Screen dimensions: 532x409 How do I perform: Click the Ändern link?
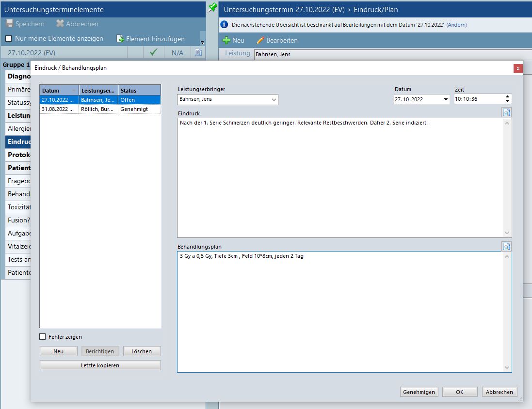(x=456, y=25)
